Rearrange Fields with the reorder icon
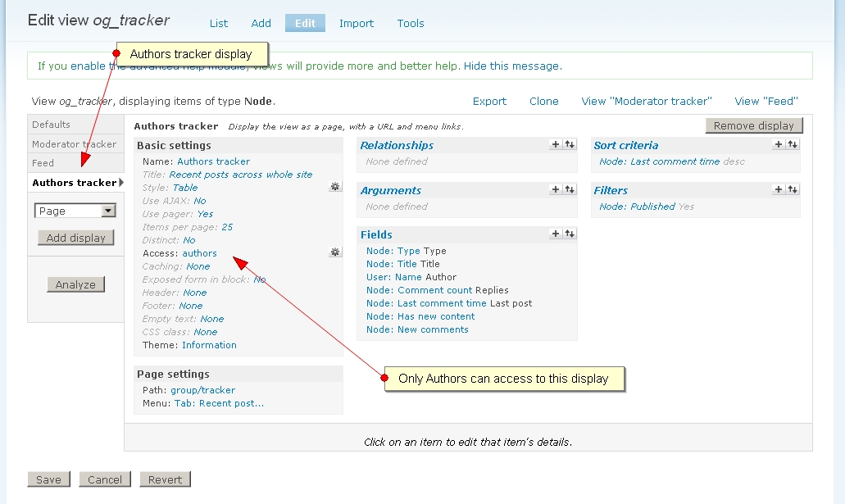 [x=570, y=234]
